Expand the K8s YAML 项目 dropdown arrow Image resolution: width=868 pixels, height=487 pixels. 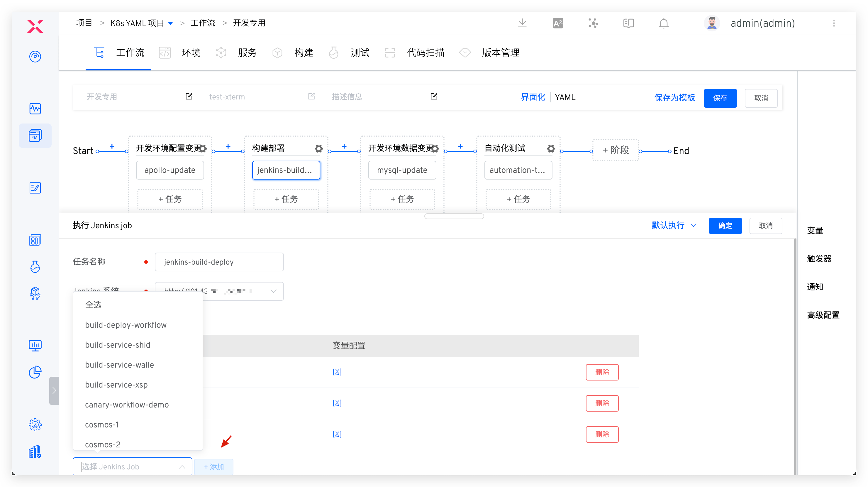[x=170, y=23]
